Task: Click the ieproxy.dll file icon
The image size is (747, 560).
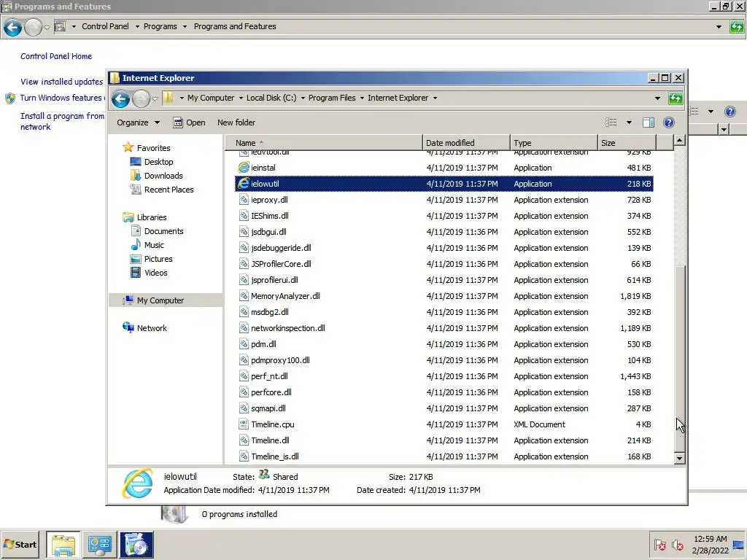Action: 244,200
